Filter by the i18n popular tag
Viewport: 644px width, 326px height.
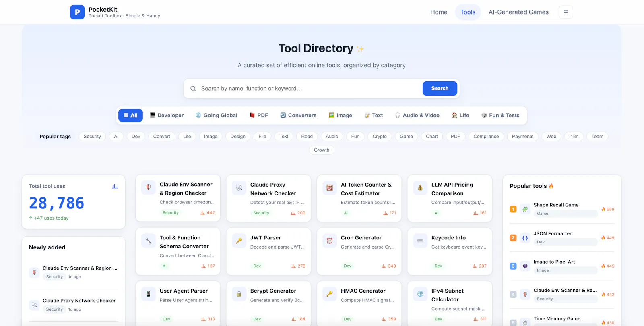click(x=574, y=136)
